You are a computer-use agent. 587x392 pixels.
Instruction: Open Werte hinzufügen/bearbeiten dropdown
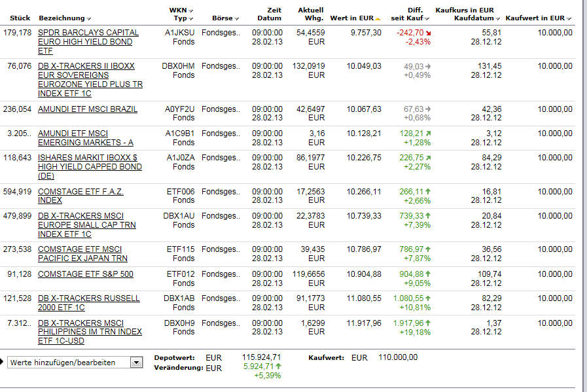click(x=136, y=363)
